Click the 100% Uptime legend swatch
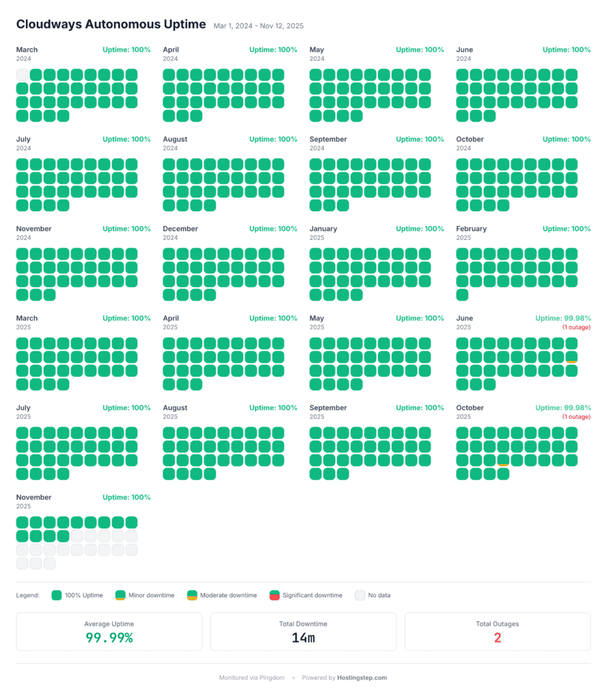 click(x=56, y=595)
